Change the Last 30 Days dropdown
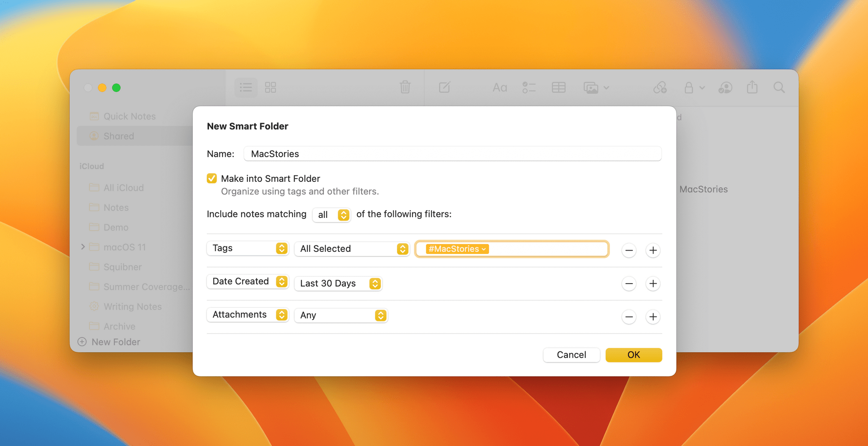Screen dimensions: 868x446 click(x=338, y=284)
